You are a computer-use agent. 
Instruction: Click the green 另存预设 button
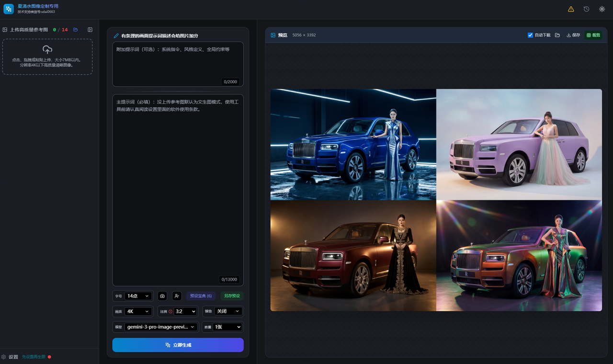pos(232,296)
